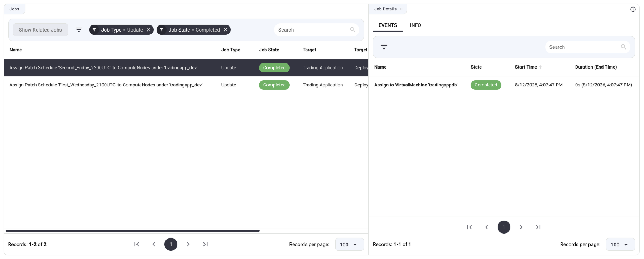This screenshot has width=644, height=259.
Task: Click Trading Application in First_Wednesday row
Action: (x=323, y=85)
